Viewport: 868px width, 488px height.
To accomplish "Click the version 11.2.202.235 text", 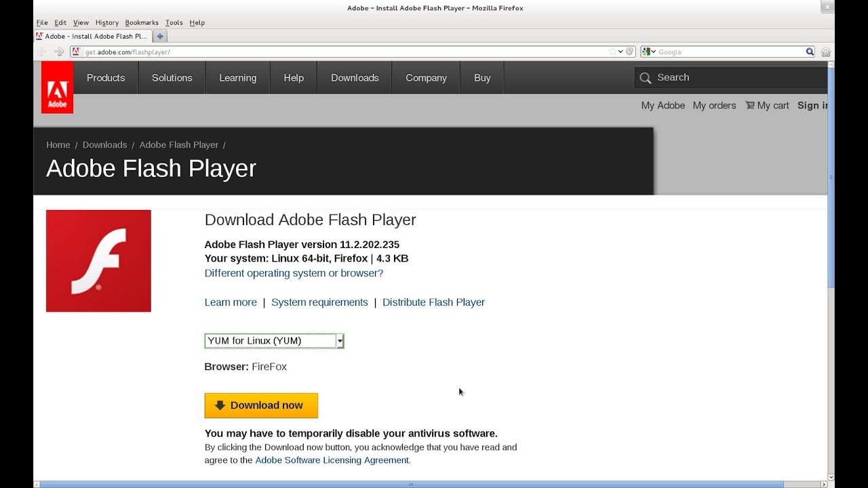I will pos(302,245).
